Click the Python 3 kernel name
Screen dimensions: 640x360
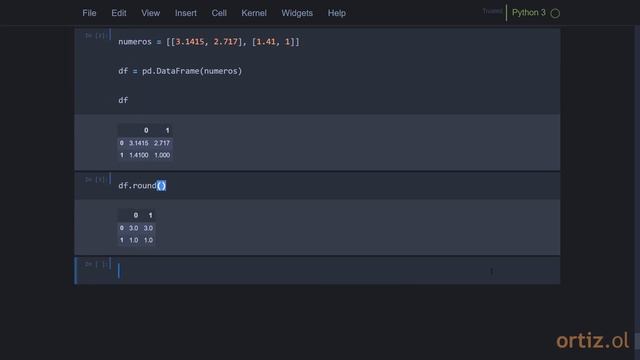point(529,13)
